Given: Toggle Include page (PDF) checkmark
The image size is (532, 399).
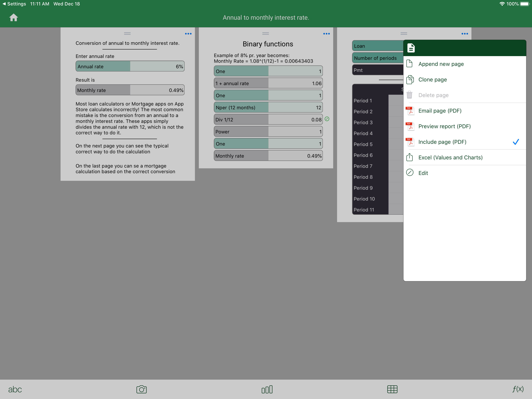Looking at the screenshot, I should click(x=516, y=142).
